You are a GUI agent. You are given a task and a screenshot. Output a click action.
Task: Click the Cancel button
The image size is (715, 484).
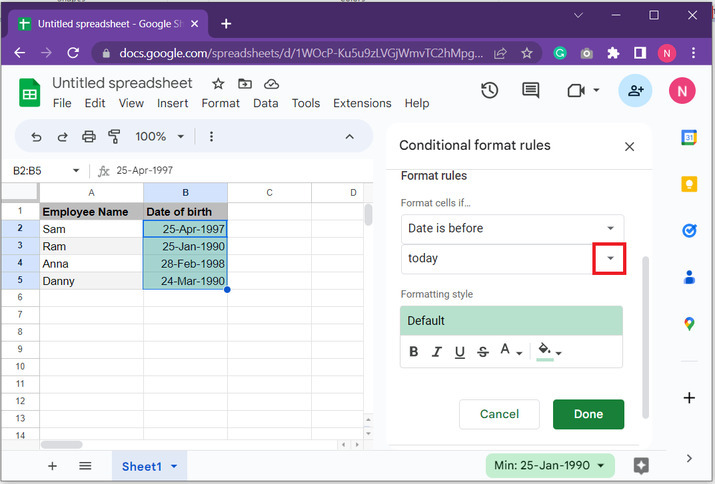[x=499, y=414]
